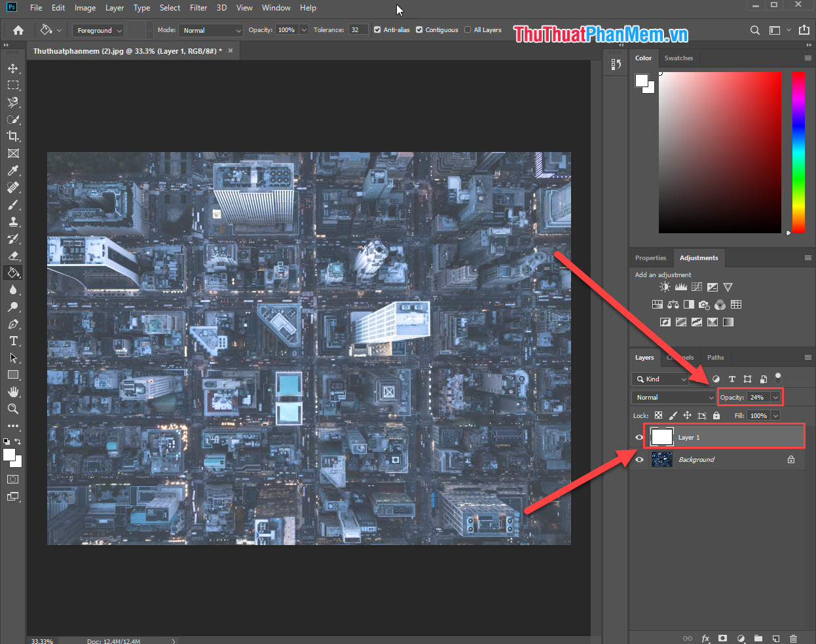816x644 pixels.
Task: Open the Brightness/Contrast adjustment in Adjustments panel
Action: click(x=663, y=286)
